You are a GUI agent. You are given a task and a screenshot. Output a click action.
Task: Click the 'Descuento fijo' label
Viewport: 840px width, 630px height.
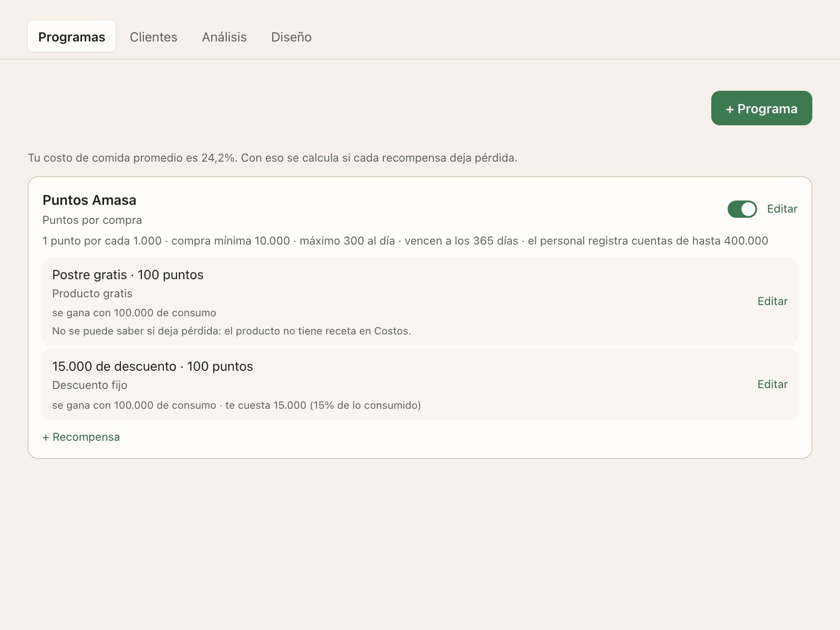click(89, 385)
